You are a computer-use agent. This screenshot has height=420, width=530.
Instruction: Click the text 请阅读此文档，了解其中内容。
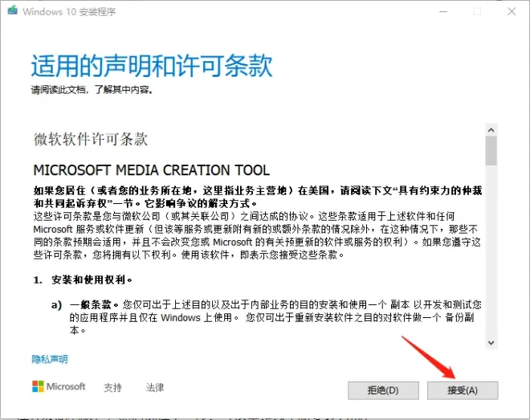[92, 90]
